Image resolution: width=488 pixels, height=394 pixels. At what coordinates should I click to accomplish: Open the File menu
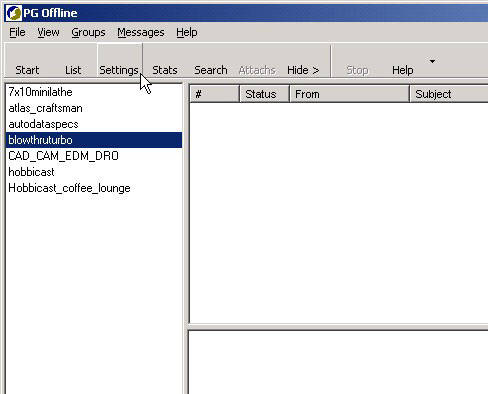pos(17,32)
